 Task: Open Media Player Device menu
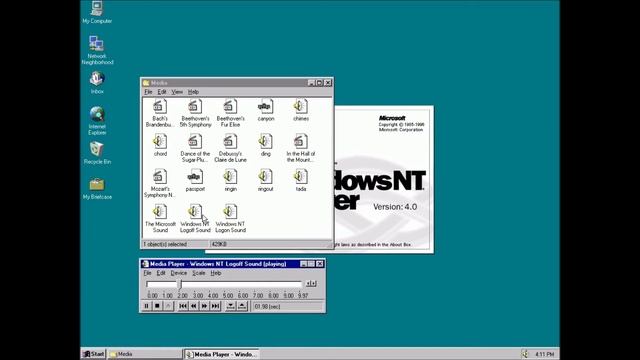click(178, 273)
